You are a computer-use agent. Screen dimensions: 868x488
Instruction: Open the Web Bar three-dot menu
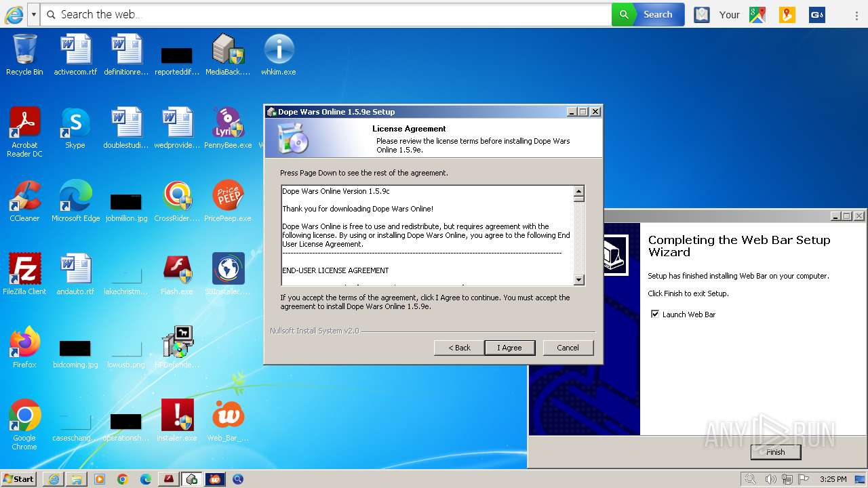pos(857,14)
